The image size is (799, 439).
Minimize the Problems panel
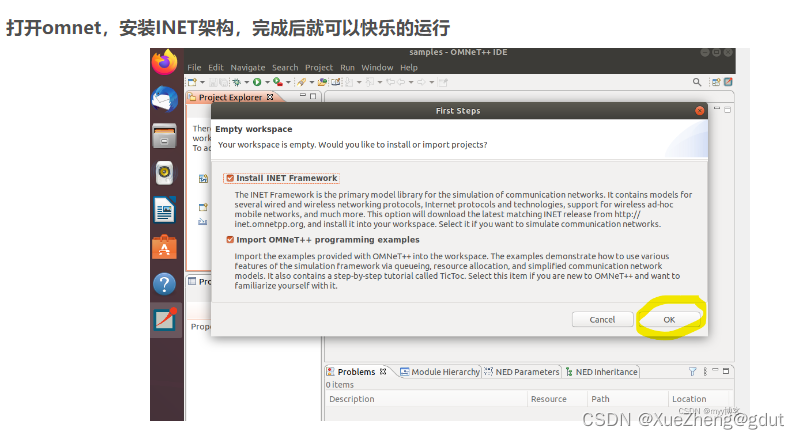point(715,370)
